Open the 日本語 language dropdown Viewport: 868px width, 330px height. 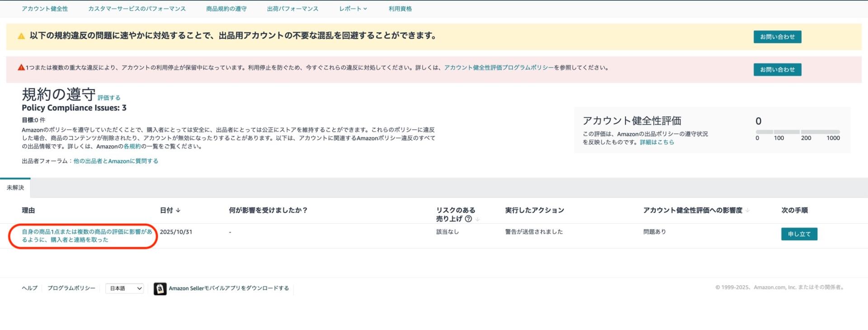click(x=125, y=288)
